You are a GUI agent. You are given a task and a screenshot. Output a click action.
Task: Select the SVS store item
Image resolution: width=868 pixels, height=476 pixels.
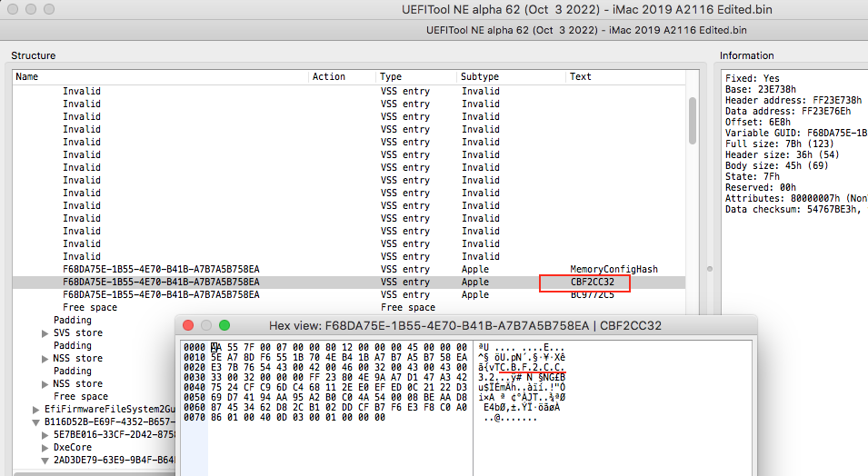78,333
